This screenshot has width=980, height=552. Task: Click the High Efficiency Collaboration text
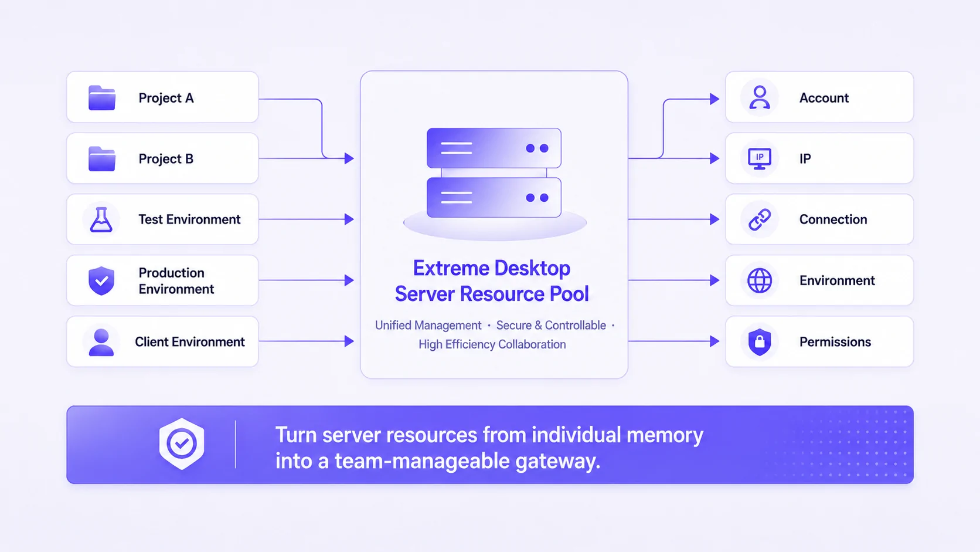[x=492, y=344]
